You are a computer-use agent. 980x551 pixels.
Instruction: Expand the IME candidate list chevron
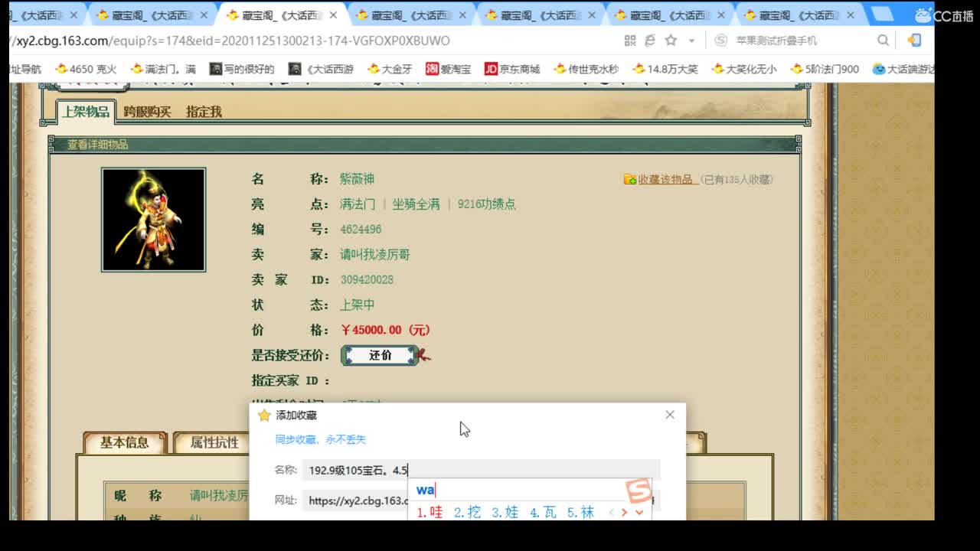pyautogui.click(x=639, y=512)
